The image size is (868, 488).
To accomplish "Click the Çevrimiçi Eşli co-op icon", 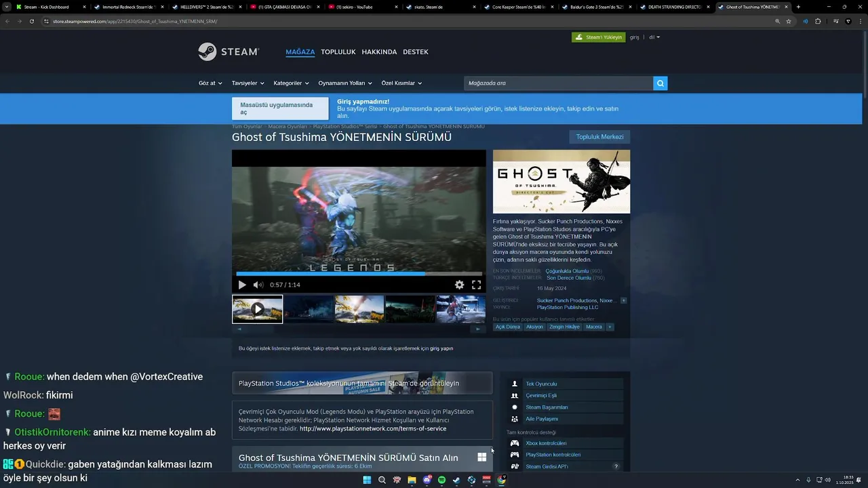I will tap(515, 395).
